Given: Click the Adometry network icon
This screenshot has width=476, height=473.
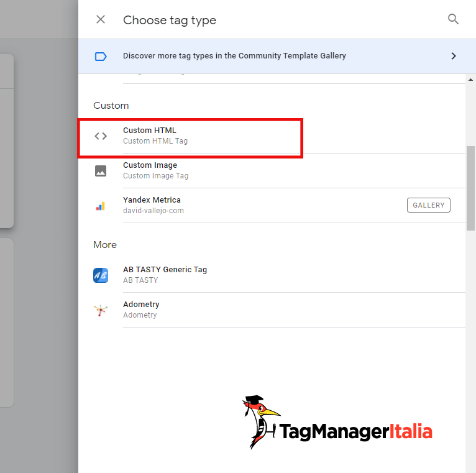Looking at the screenshot, I should [x=101, y=310].
